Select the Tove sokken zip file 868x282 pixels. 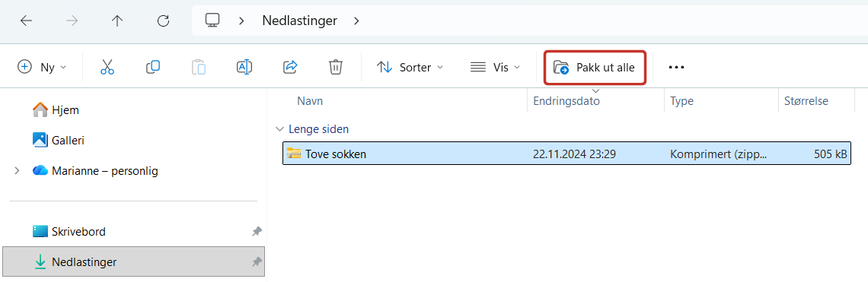click(x=566, y=154)
